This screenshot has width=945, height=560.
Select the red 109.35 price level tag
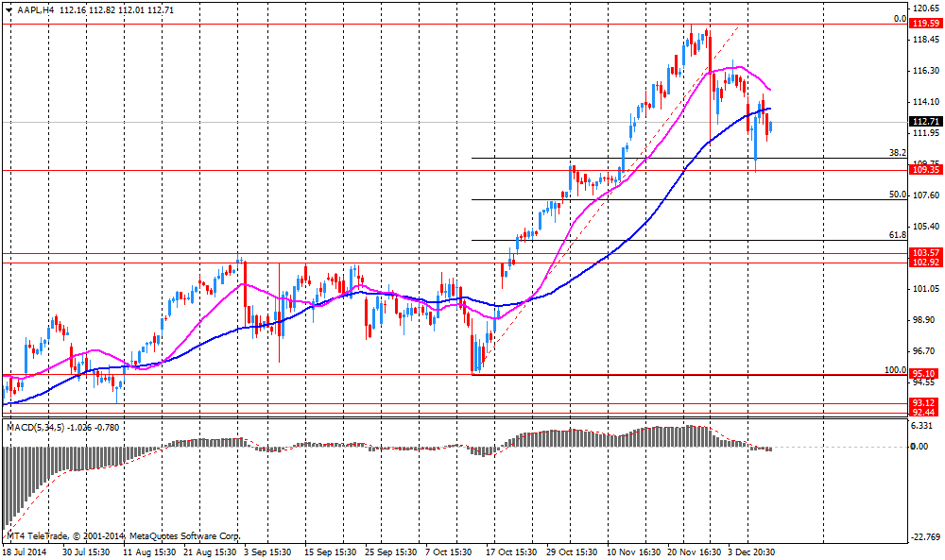[x=926, y=170]
